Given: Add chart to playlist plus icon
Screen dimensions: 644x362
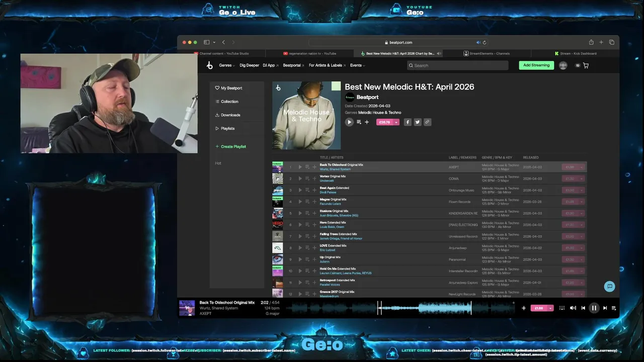Looking at the screenshot, I should tap(367, 122).
